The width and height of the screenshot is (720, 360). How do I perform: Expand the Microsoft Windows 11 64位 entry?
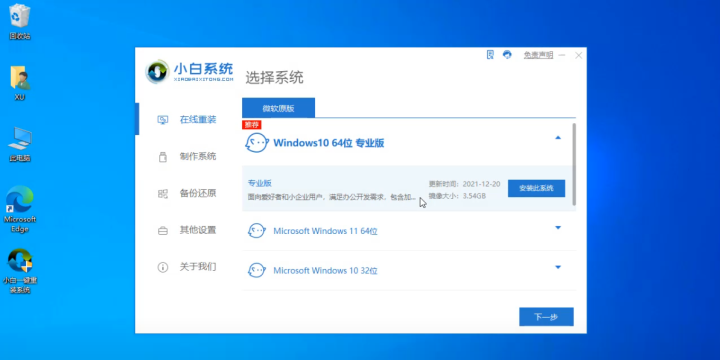click(558, 227)
